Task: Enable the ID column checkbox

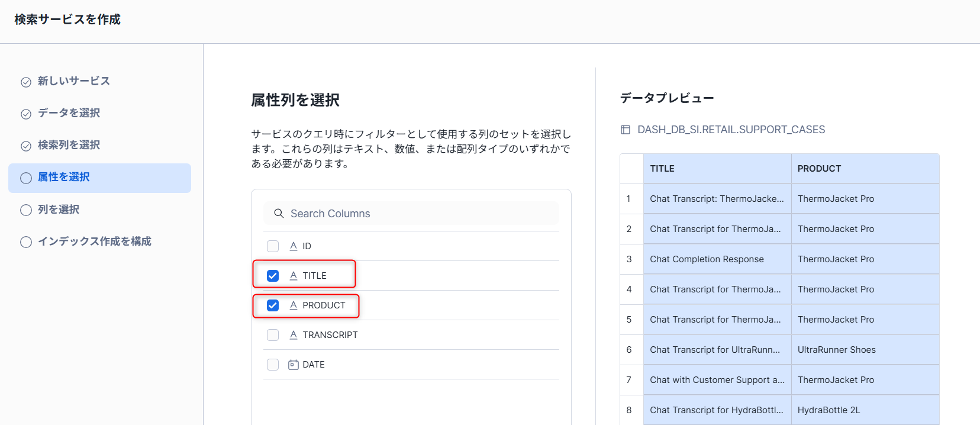Action: [x=273, y=246]
